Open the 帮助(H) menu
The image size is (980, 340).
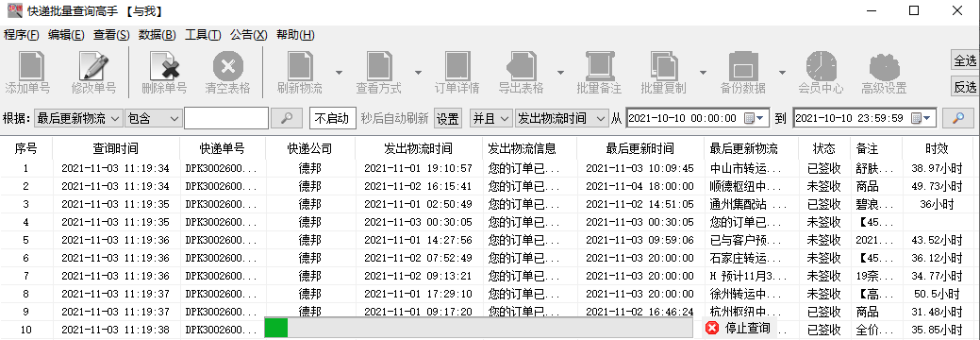(x=295, y=35)
